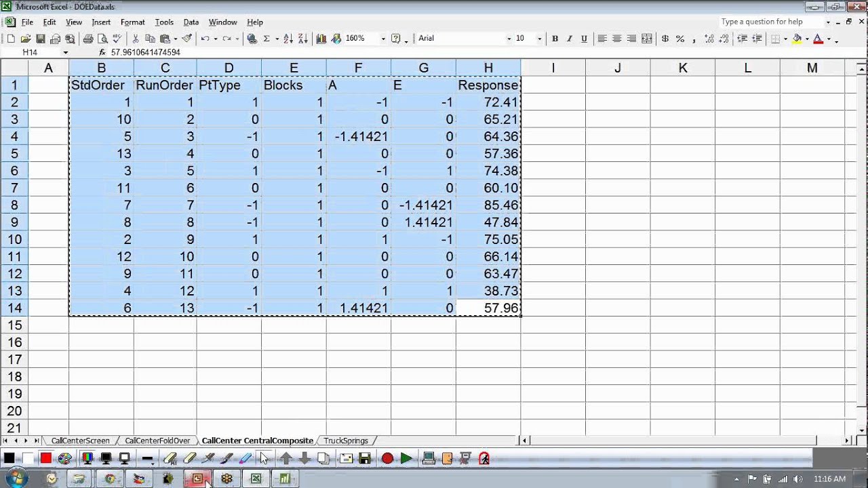This screenshot has height=488, width=868.
Task: Select the Format Painter brush
Action: coord(186,39)
